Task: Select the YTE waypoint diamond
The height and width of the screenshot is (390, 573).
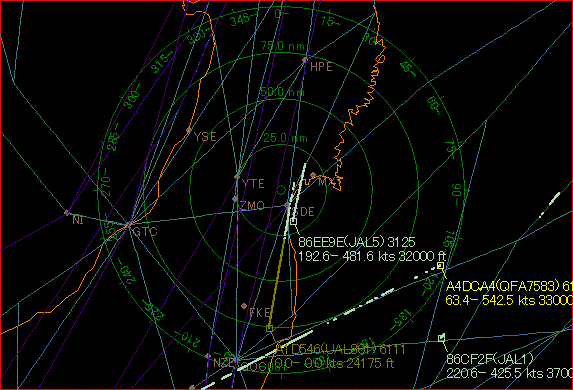Action: (237, 177)
